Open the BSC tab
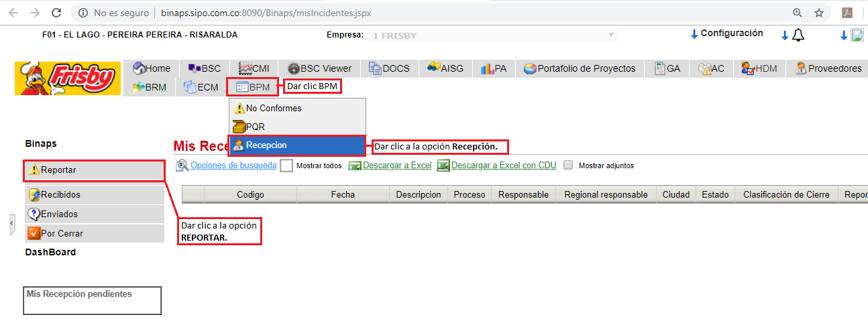This screenshot has width=868, height=319. coord(205,68)
